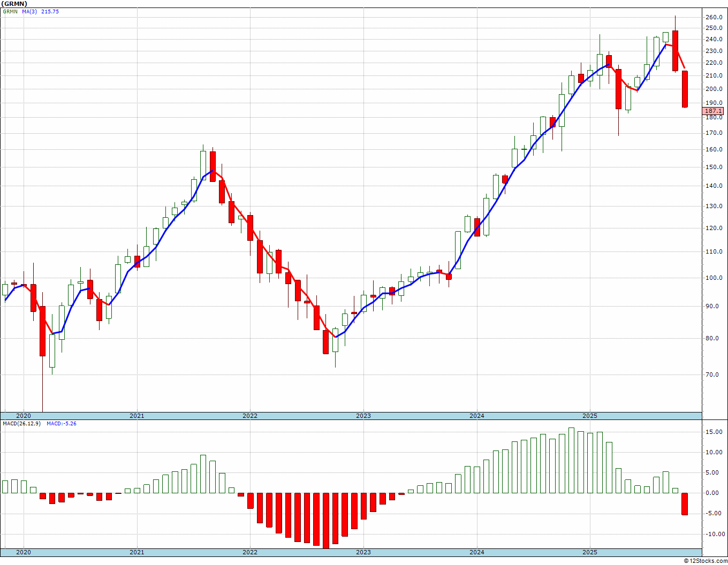Select the 250.0 price axis label
Screen dimensions: 728x565
pos(714,28)
